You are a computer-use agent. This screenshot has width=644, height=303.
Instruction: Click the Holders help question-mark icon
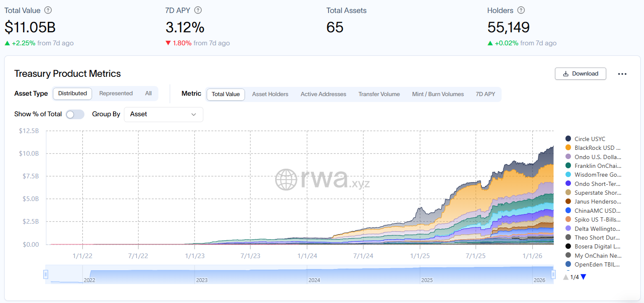point(521,10)
